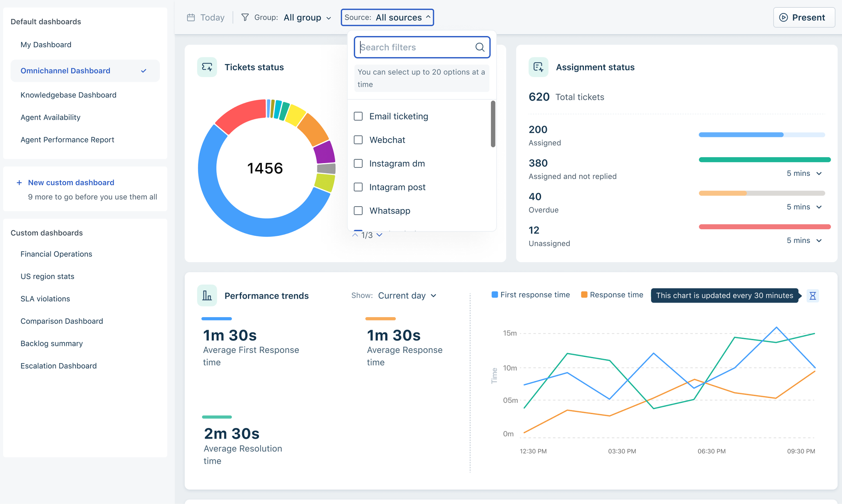Open the Group All group dropdown
Viewport: 842px width, 504px height.
coord(307,17)
